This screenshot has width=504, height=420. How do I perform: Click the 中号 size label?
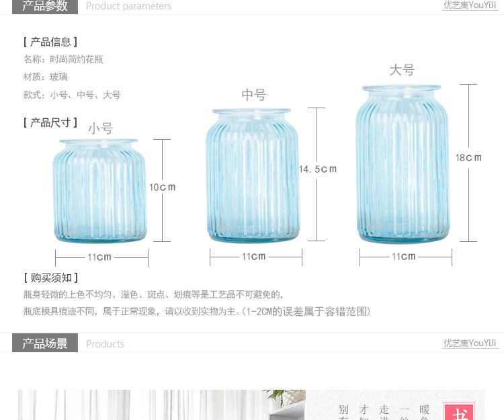(x=253, y=95)
